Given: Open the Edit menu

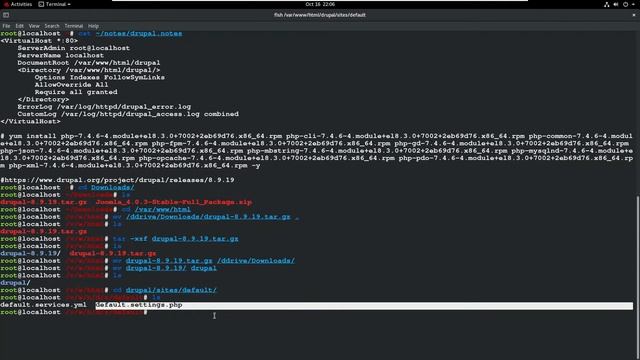Looking at the screenshot, I should [x=20, y=26].
